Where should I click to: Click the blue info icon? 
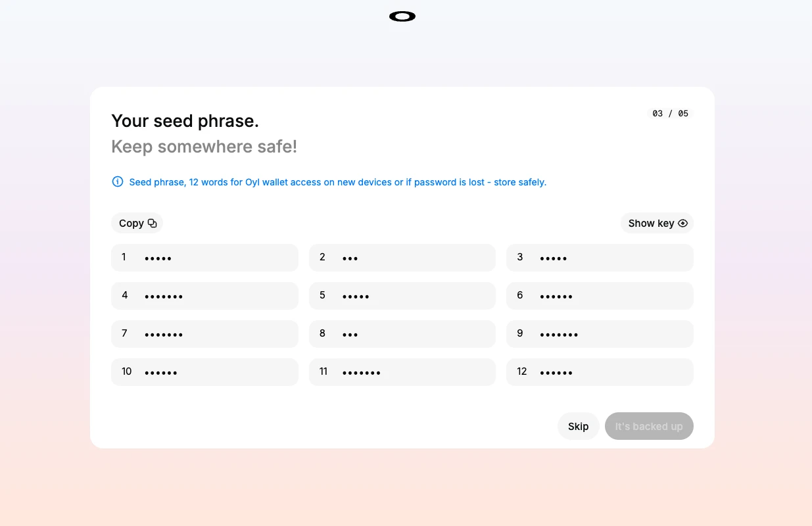pyautogui.click(x=118, y=181)
